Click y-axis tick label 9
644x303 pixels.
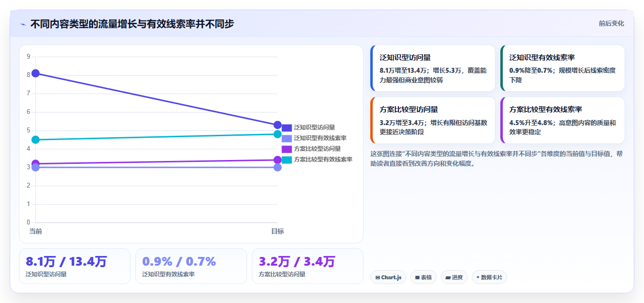coord(29,56)
